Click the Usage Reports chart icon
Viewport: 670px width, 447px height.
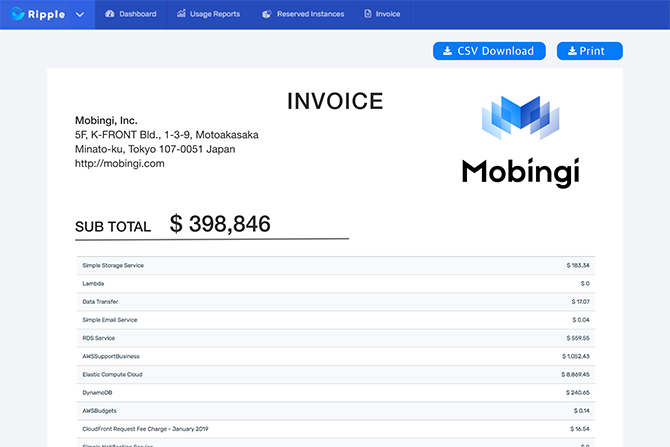pos(181,14)
